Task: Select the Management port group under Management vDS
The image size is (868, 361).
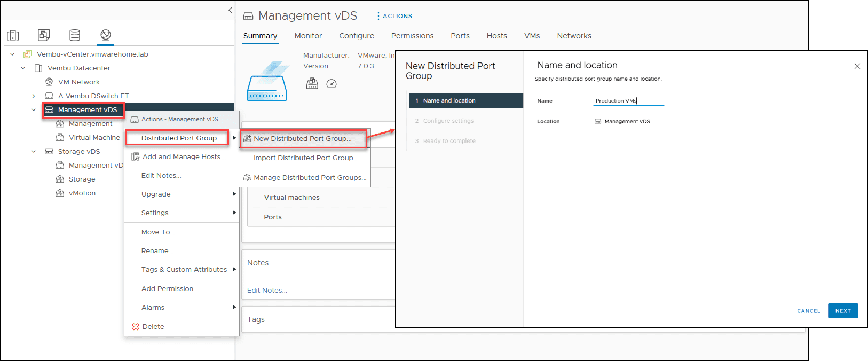Action: click(90, 123)
